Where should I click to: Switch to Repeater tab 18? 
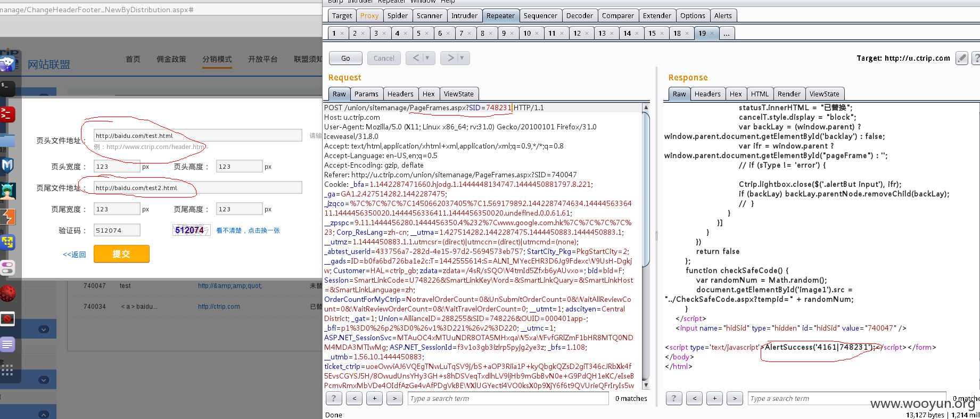click(x=677, y=33)
